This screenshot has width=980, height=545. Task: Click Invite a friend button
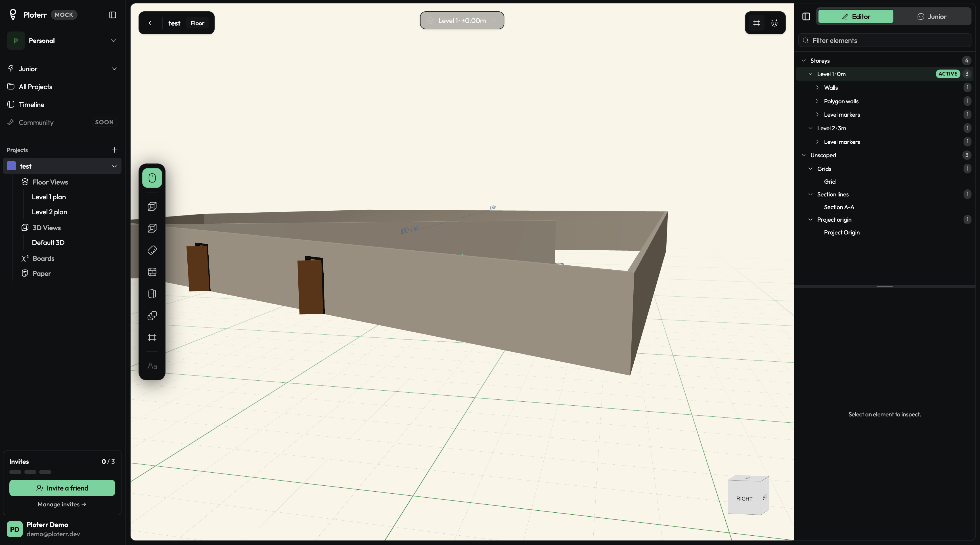click(62, 488)
